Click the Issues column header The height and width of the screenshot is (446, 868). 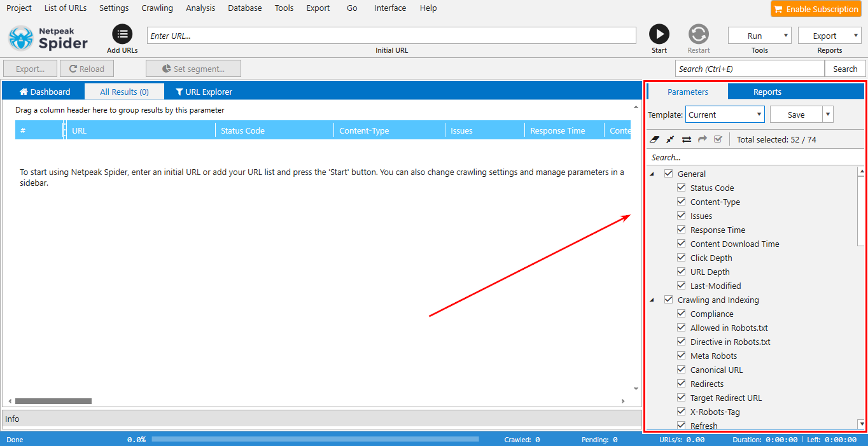tap(485, 130)
